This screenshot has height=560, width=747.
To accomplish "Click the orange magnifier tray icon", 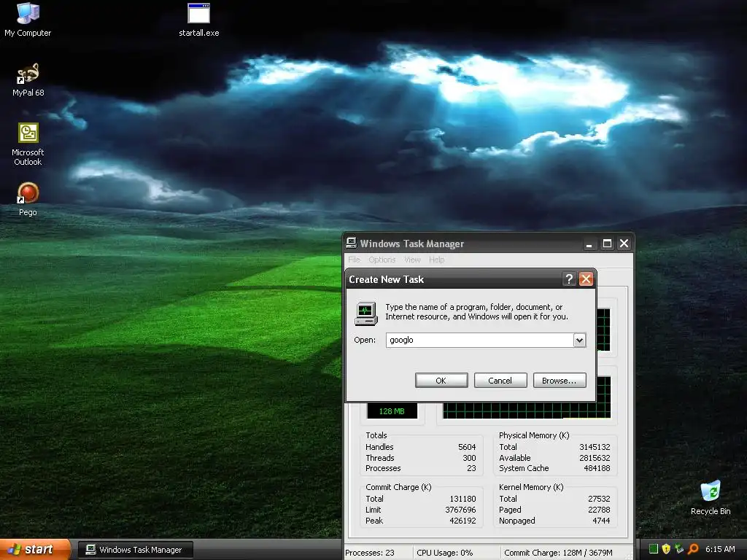I will click(x=693, y=549).
